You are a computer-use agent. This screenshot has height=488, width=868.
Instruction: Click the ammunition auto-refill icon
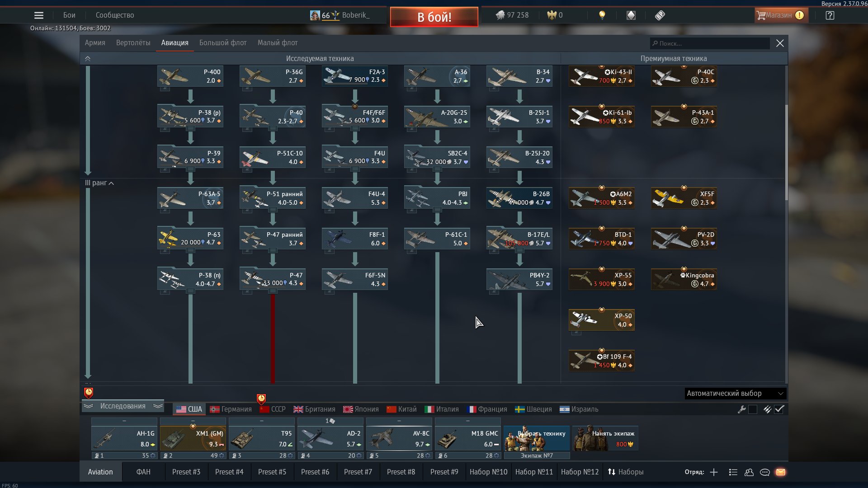pyautogui.click(x=767, y=409)
